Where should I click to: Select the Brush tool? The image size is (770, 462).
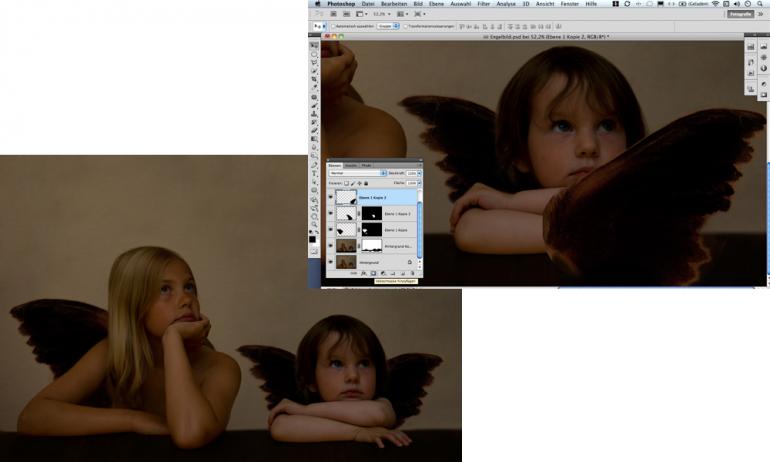click(x=314, y=106)
